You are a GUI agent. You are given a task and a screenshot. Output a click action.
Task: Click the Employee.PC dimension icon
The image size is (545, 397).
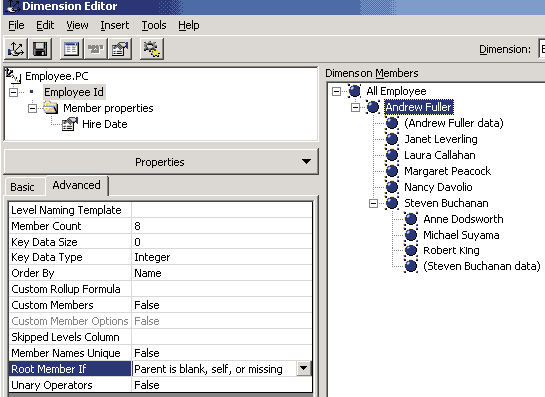click(x=13, y=76)
